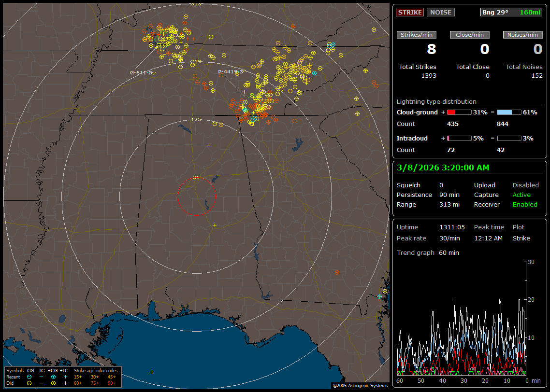Viewport: 550px width, 392px height.
Task: Click the Recent +IC cyan plus symbol
Action: pyautogui.click(x=65, y=377)
